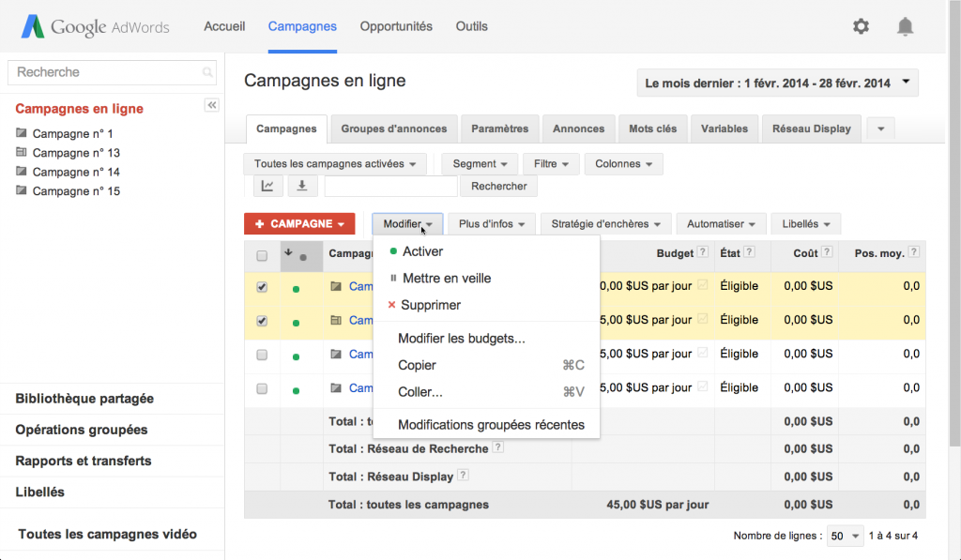Click the sidebar Recherche input field
The width and height of the screenshot is (961, 560).
click(113, 72)
